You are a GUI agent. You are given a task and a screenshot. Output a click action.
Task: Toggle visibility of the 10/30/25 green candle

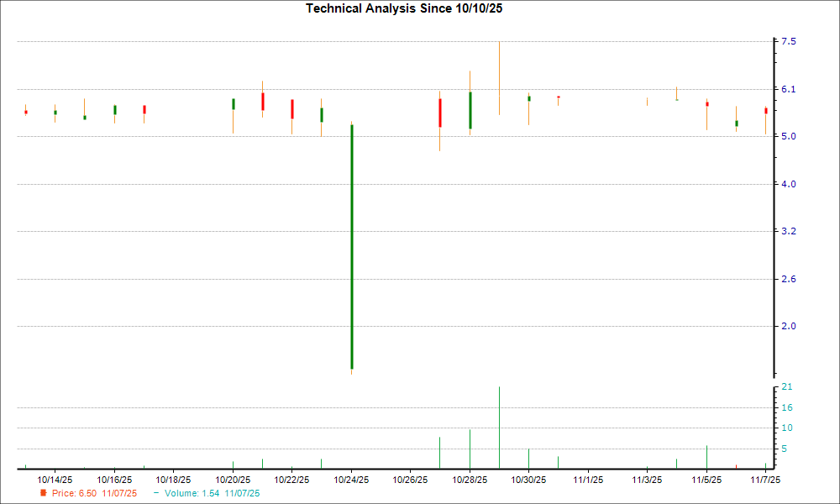click(529, 98)
